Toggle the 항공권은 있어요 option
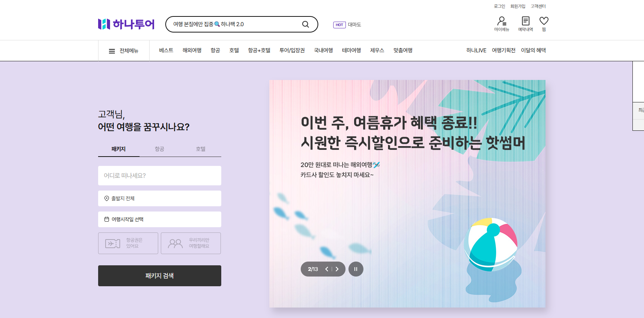644x318 pixels. (x=128, y=243)
